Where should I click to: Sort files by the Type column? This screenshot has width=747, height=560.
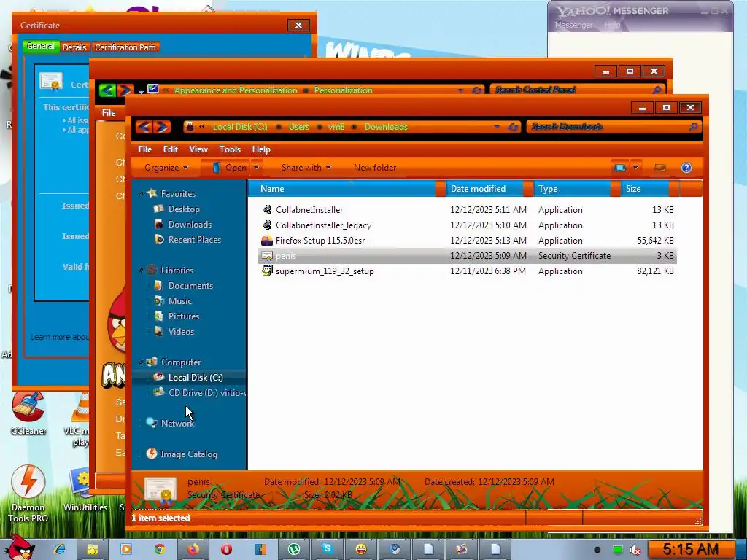pyautogui.click(x=573, y=189)
